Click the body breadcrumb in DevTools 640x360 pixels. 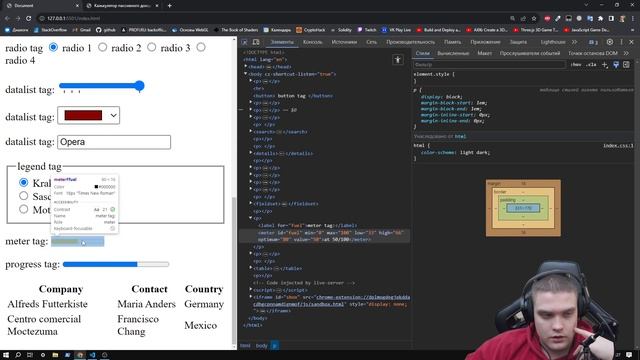tap(261, 346)
